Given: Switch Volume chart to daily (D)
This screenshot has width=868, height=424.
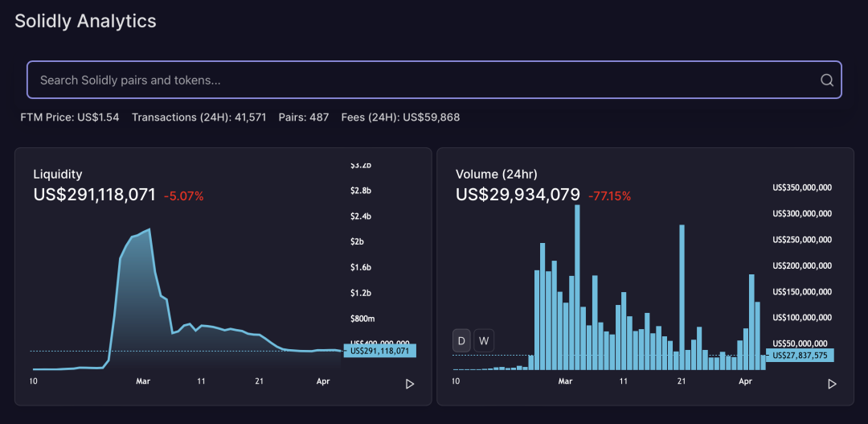Looking at the screenshot, I should coord(461,341).
